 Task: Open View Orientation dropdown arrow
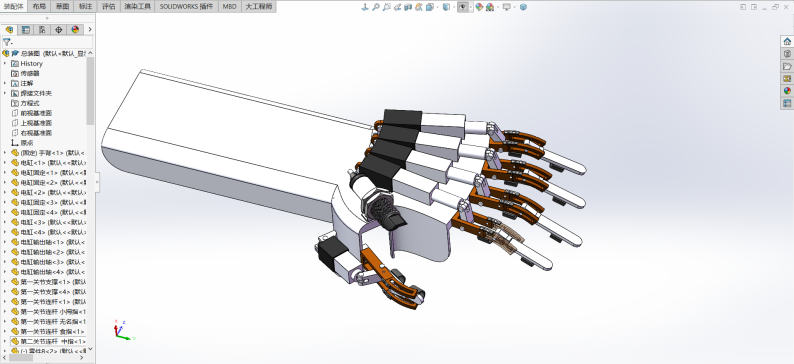pyautogui.click(x=438, y=7)
